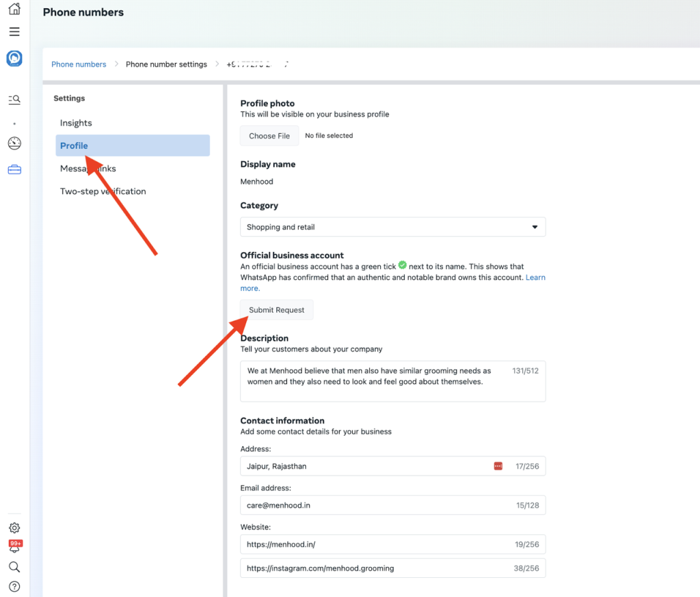The width and height of the screenshot is (700, 597).
Task: Click into the company description textbox
Action: [393, 381]
